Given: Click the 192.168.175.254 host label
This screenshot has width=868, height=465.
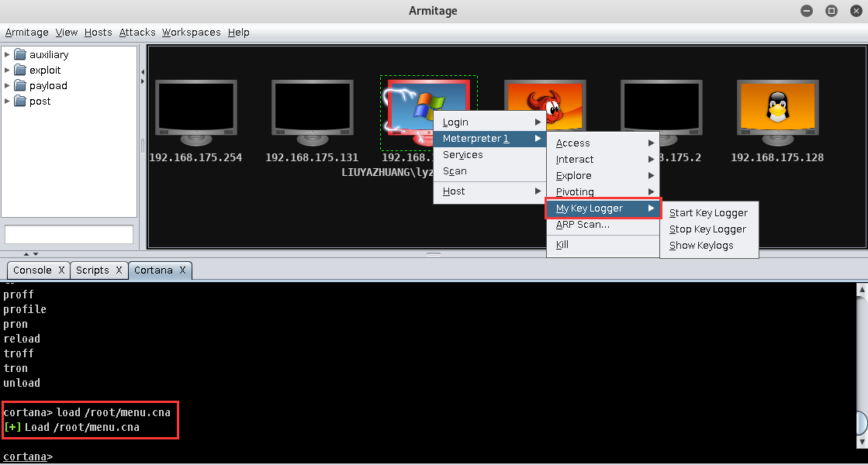Looking at the screenshot, I should (195, 157).
